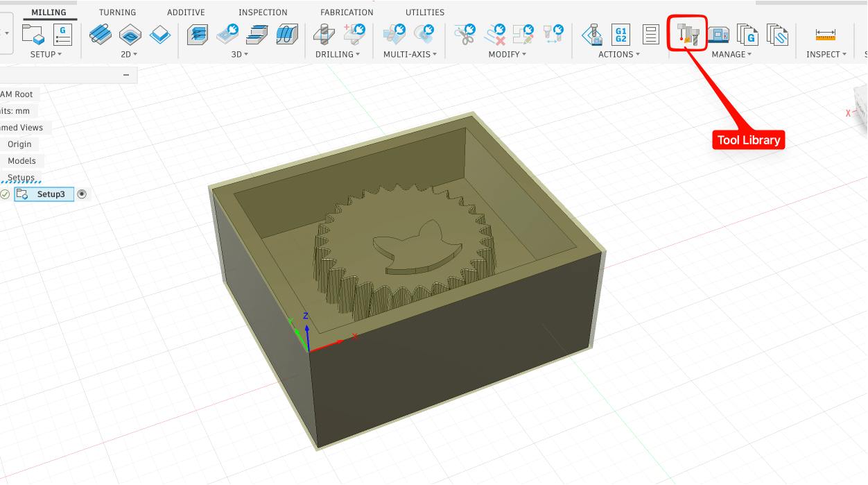Expand the 2D dropdown menu
The width and height of the screenshot is (868, 485).
(x=130, y=54)
